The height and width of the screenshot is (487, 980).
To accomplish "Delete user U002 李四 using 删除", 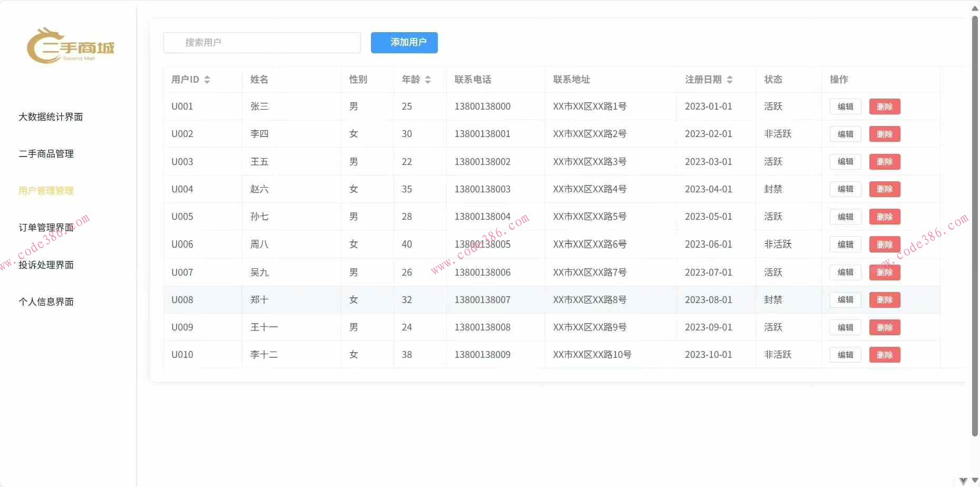I will [885, 134].
